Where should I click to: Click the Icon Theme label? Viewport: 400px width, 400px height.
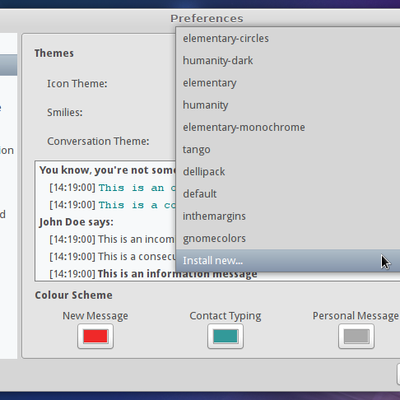(x=77, y=84)
